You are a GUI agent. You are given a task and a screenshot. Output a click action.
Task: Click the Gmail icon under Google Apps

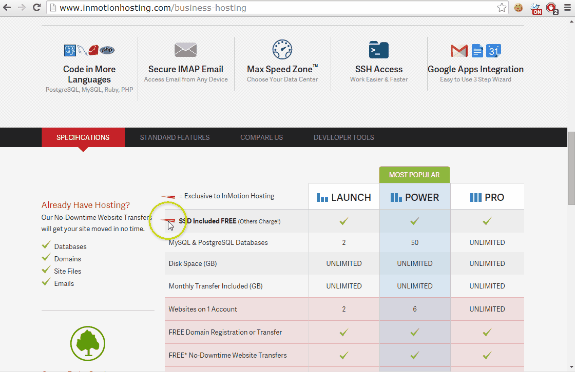pos(459,51)
